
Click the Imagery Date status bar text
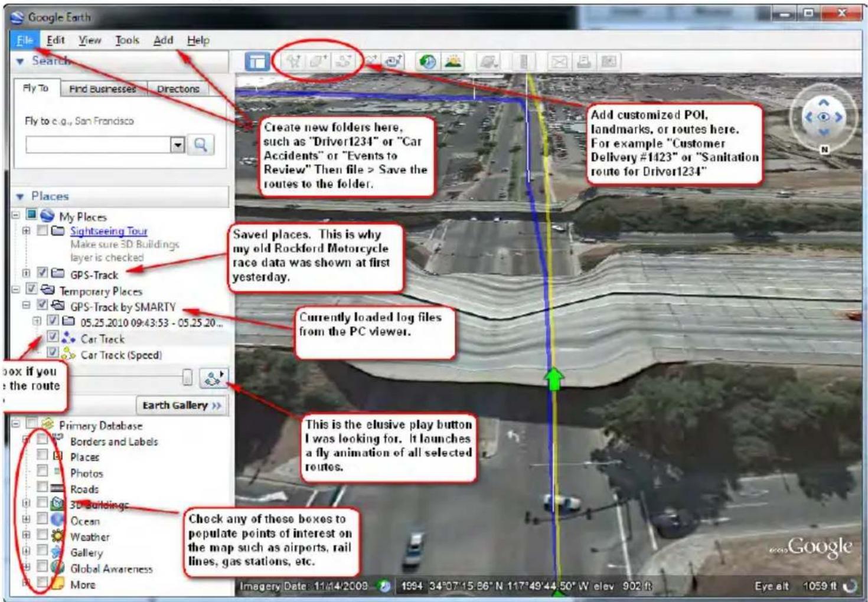coord(304,586)
